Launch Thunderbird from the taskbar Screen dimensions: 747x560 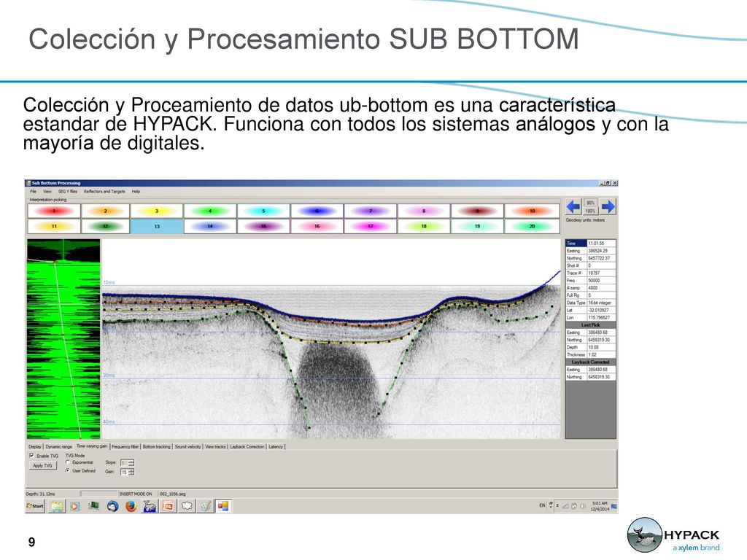click(x=112, y=506)
